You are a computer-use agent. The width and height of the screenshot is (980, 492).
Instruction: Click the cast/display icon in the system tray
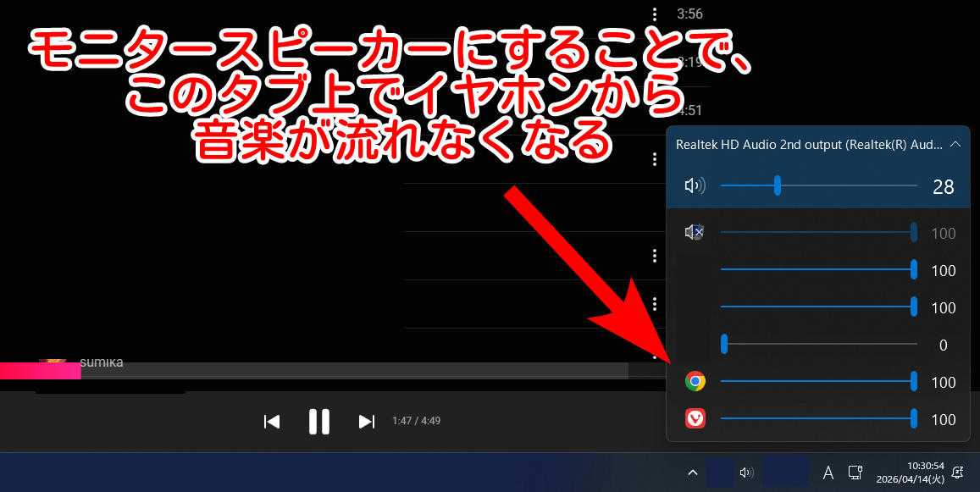click(x=855, y=473)
